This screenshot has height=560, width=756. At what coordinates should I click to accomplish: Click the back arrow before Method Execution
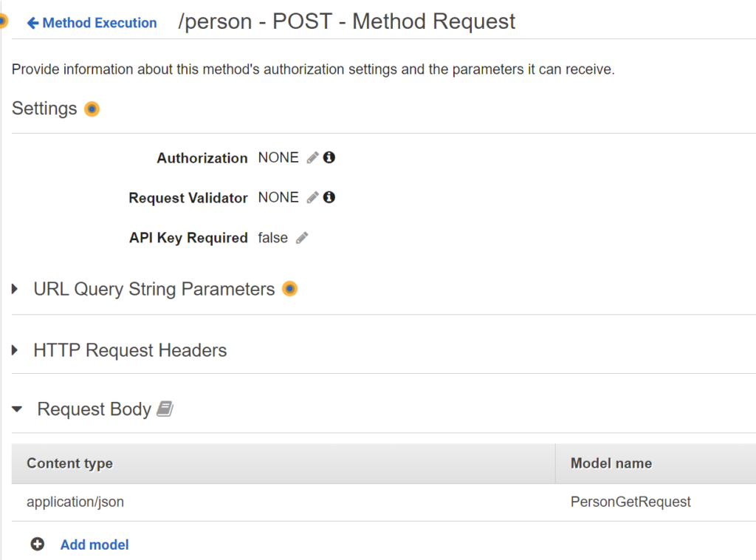coord(32,23)
